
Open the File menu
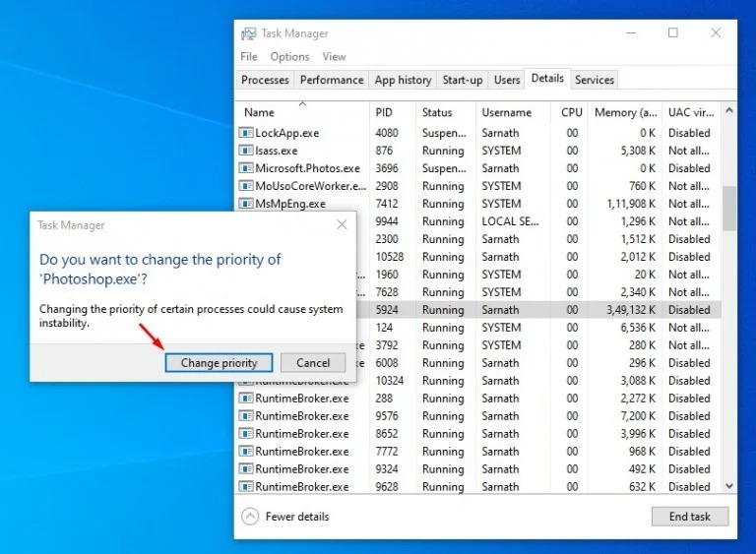249,56
